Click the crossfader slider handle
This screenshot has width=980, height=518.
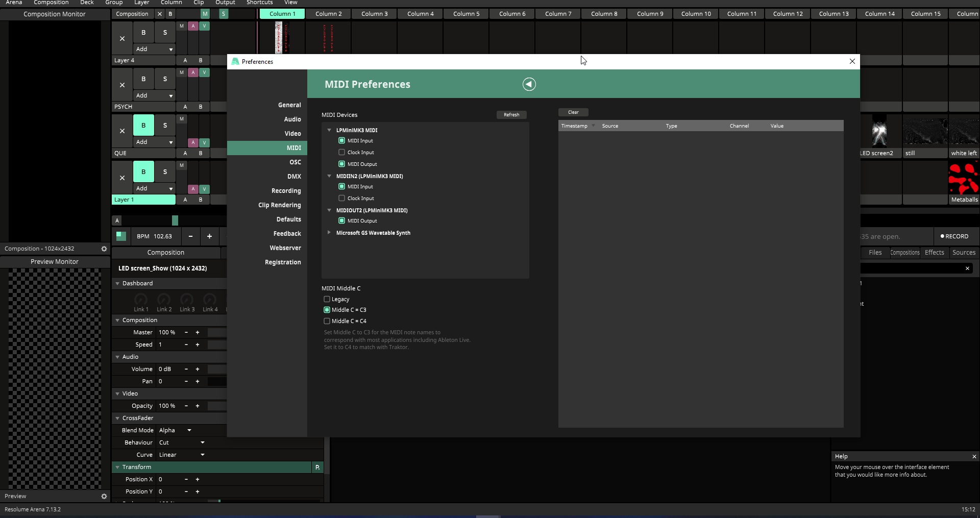175,220
